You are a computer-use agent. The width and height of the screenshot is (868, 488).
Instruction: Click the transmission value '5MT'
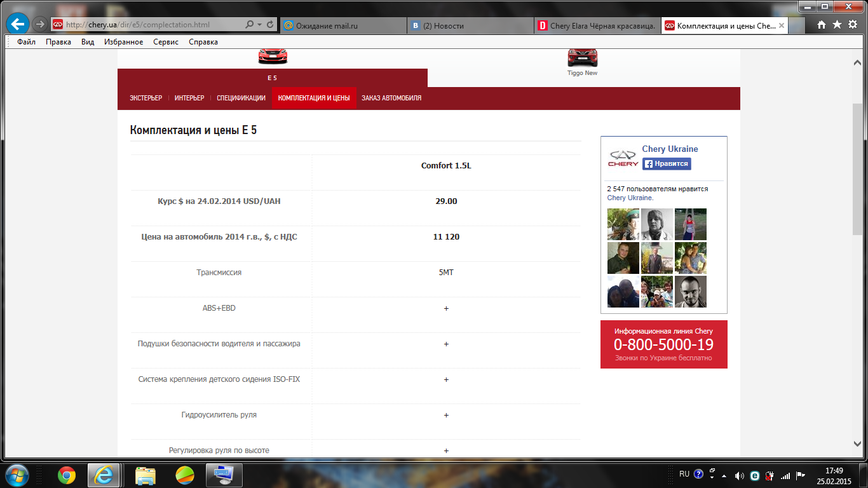coord(446,273)
